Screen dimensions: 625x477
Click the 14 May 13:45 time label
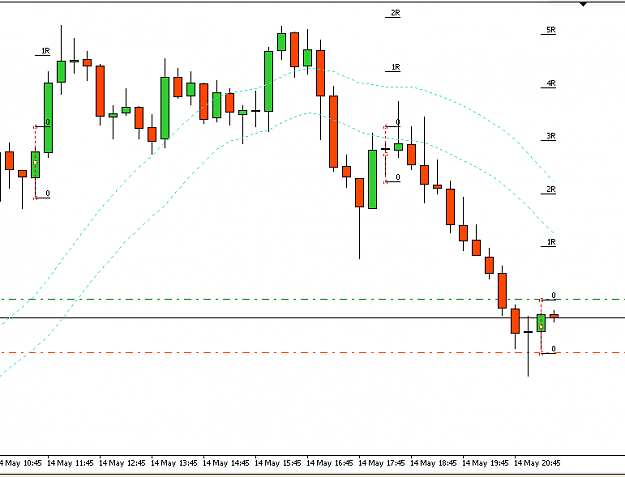coord(174,463)
